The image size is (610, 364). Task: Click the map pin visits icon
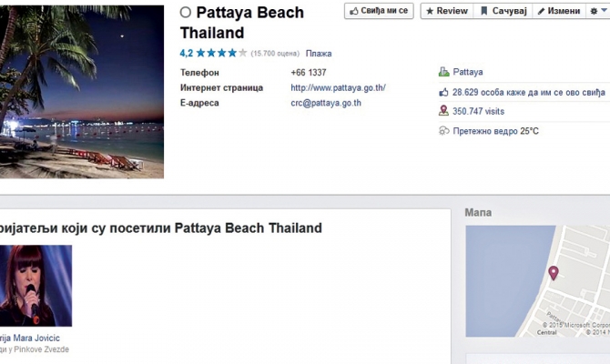tap(443, 111)
